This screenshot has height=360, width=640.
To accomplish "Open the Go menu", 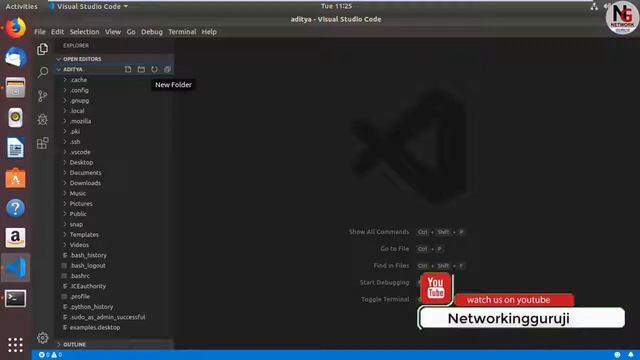I will [x=131, y=32].
